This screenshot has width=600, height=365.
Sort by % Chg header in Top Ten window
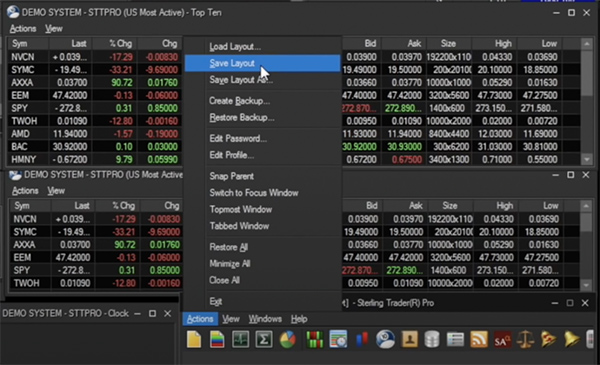(x=115, y=44)
